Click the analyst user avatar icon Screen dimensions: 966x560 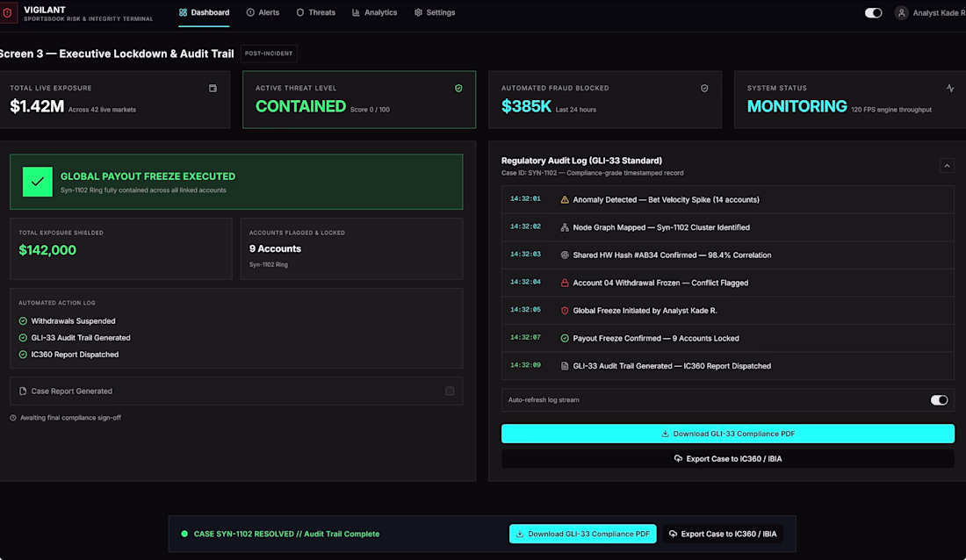901,13
